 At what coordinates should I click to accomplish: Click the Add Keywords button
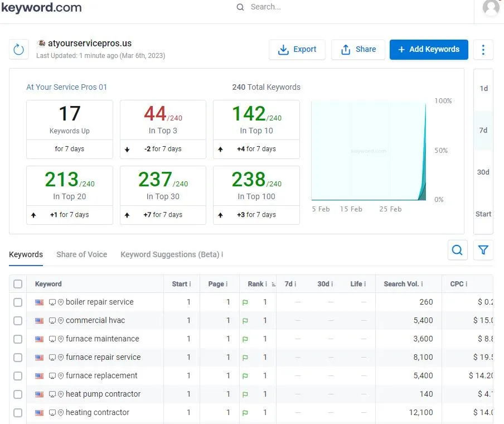(x=428, y=49)
